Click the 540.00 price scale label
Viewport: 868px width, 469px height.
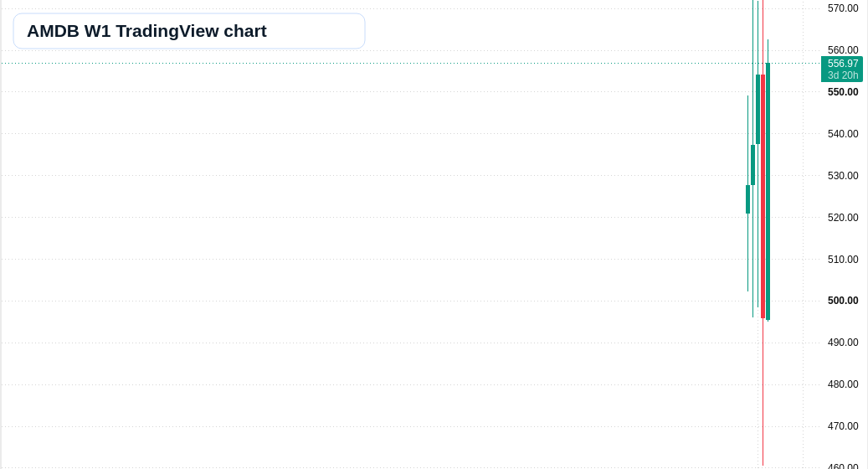pyautogui.click(x=843, y=134)
